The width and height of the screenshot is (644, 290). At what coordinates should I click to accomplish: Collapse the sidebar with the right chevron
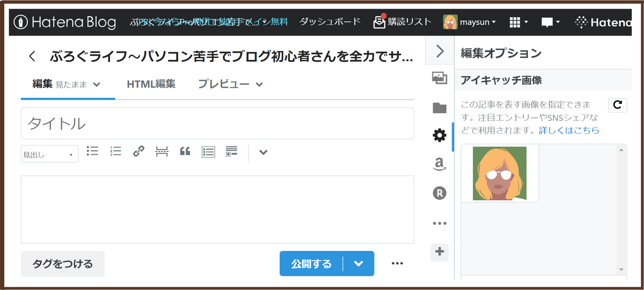click(440, 51)
